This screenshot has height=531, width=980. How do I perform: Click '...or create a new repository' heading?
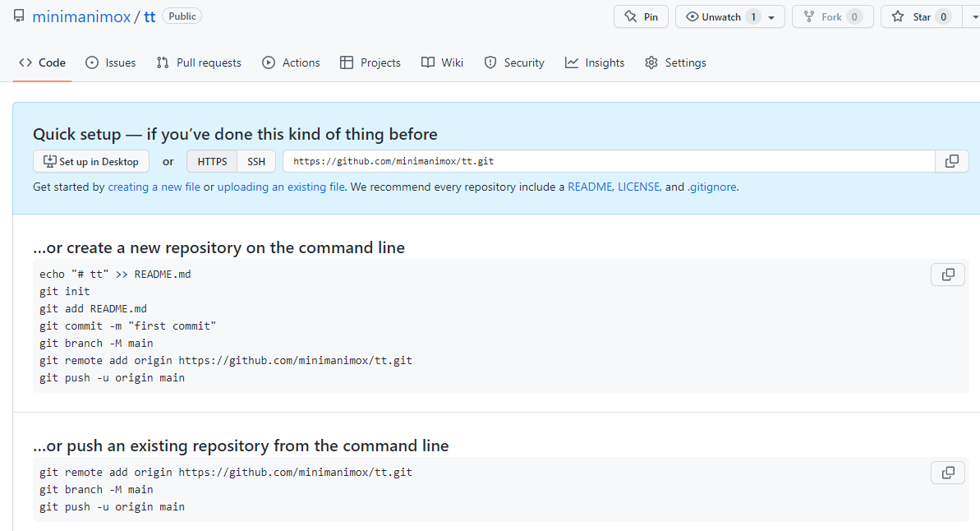[x=219, y=247]
